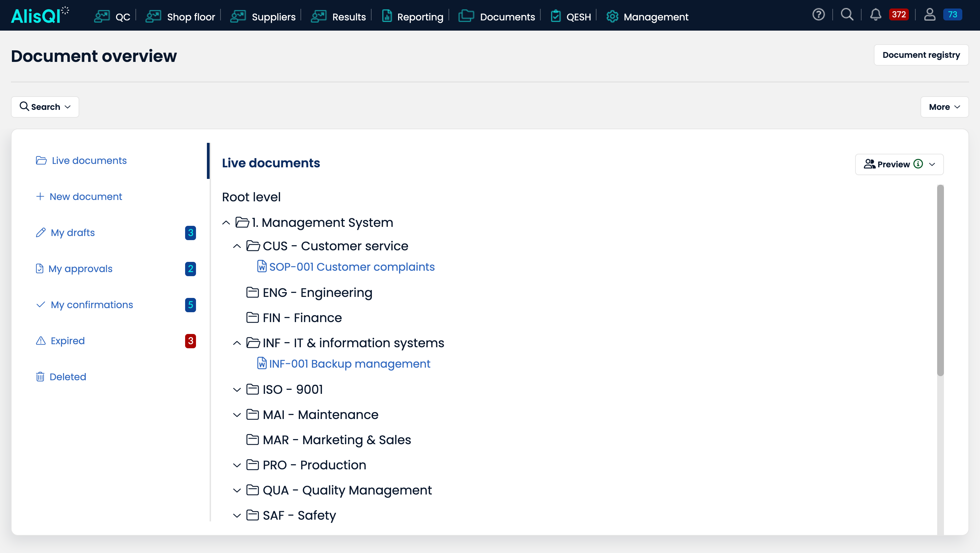Open the QC menu
Screen dimensions: 980x553
pos(112,16)
